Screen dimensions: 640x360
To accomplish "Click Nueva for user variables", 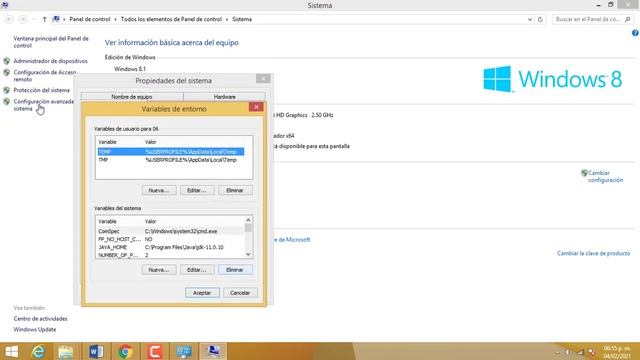I will click(159, 190).
